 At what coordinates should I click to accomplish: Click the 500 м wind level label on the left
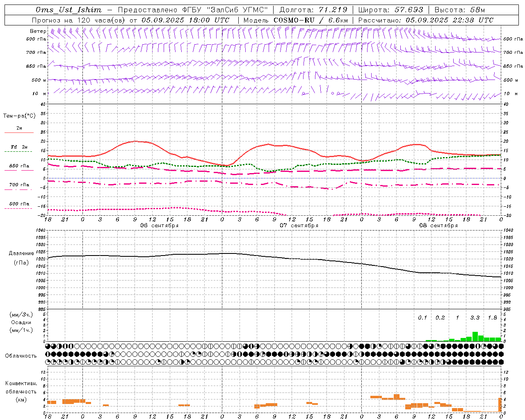tap(39, 80)
